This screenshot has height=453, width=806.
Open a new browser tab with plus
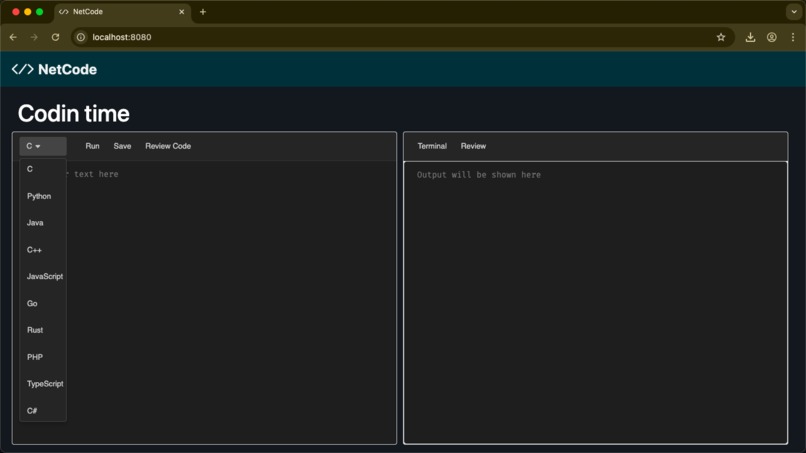tap(203, 12)
